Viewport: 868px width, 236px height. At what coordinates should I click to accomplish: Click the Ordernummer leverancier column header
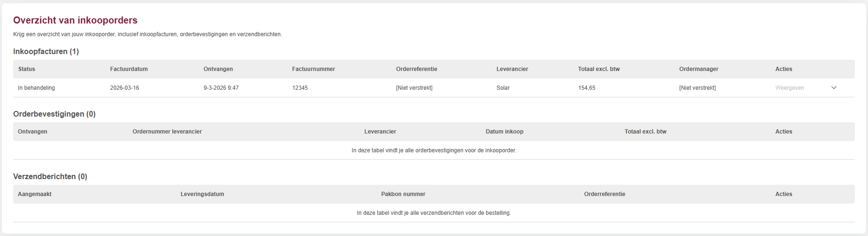tap(167, 132)
